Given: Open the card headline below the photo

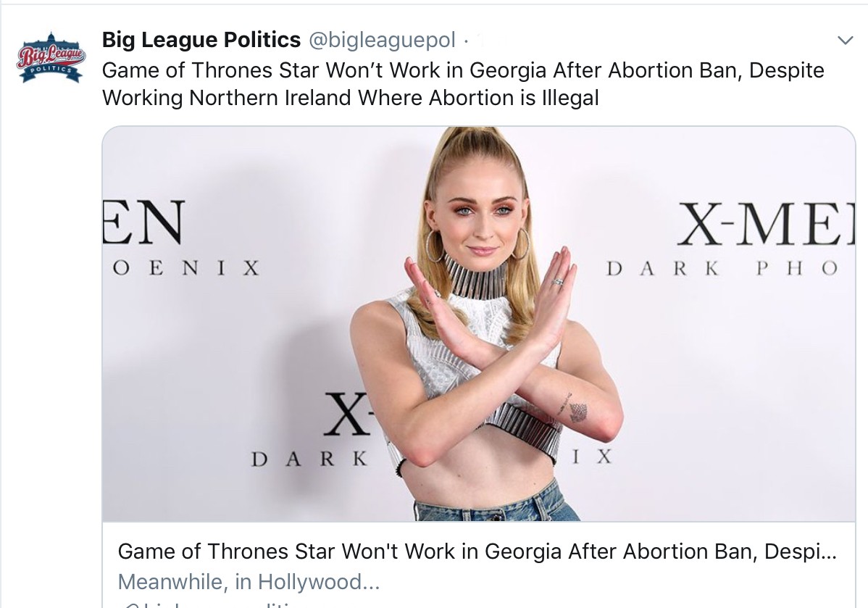Looking at the screenshot, I should 476,551.
